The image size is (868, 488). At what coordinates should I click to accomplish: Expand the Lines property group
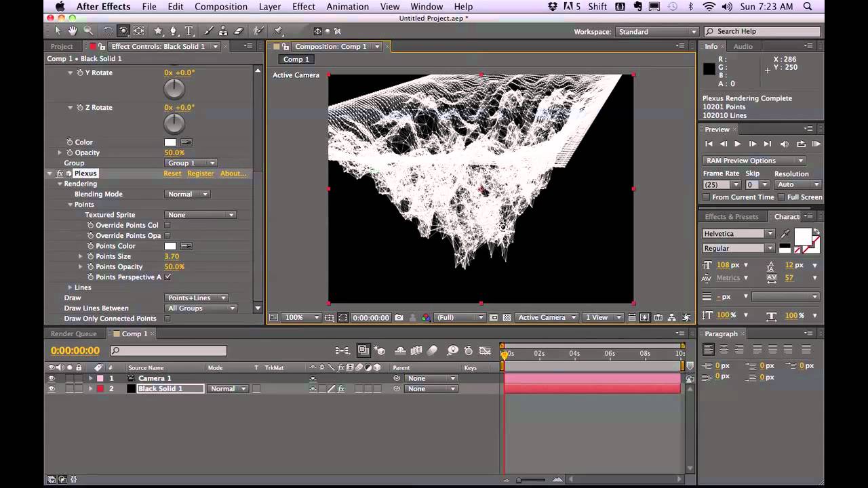(x=70, y=287)
